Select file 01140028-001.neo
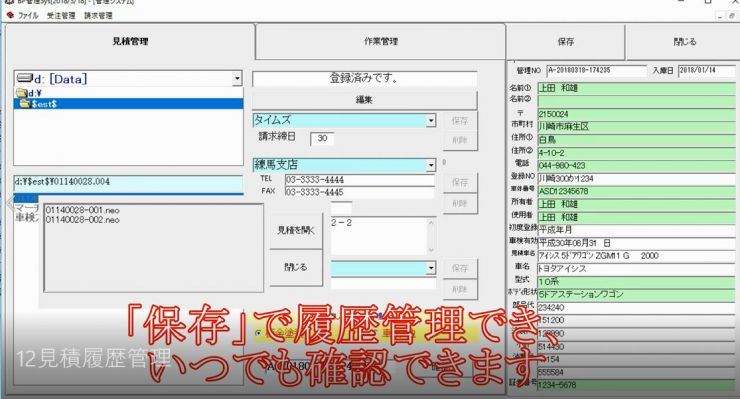 [x=83, y=210]
